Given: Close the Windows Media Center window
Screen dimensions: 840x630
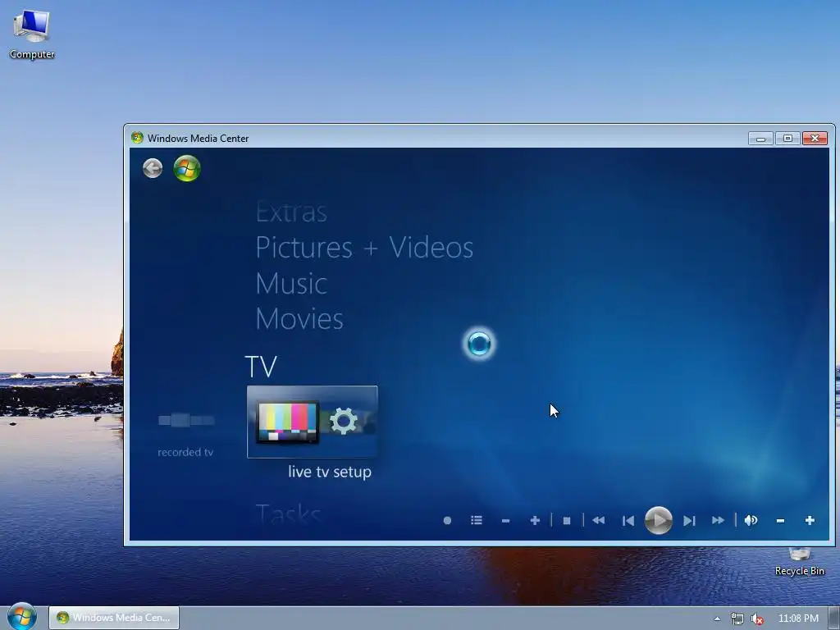Looking at the screenshot, I should [815, 138].
